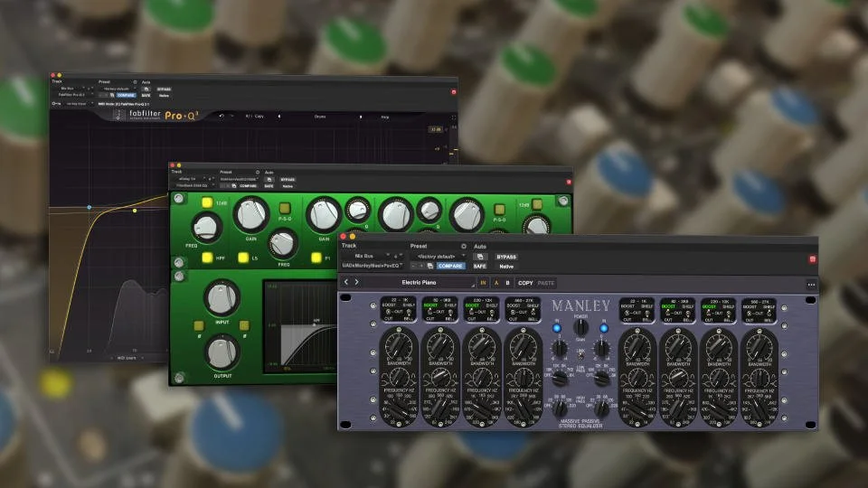Select the blue EQ band node in Pro-Q
The width and height of the screenshot is (868, 488).
90,207
